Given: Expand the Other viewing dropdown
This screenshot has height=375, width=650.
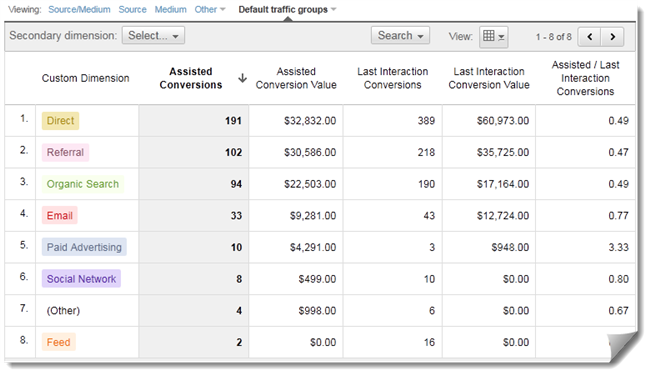Looking at the screenshot, I should pyautogui.click(x=210, y=9).
